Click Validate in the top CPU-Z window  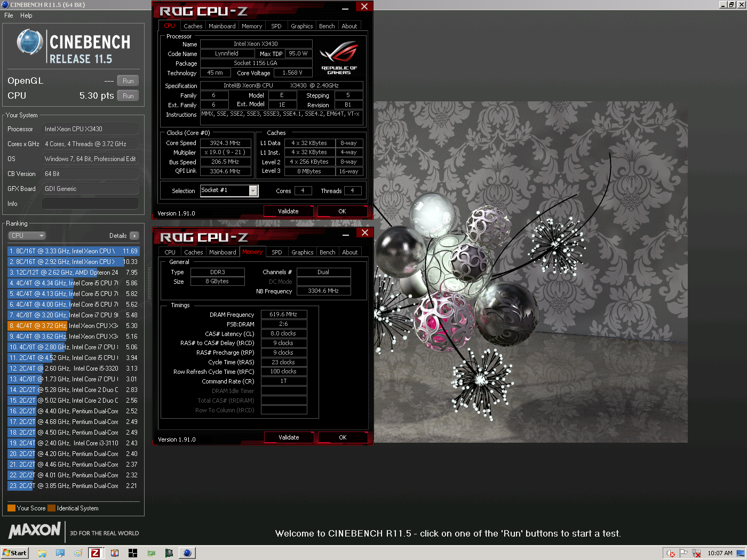coord(289,211)
